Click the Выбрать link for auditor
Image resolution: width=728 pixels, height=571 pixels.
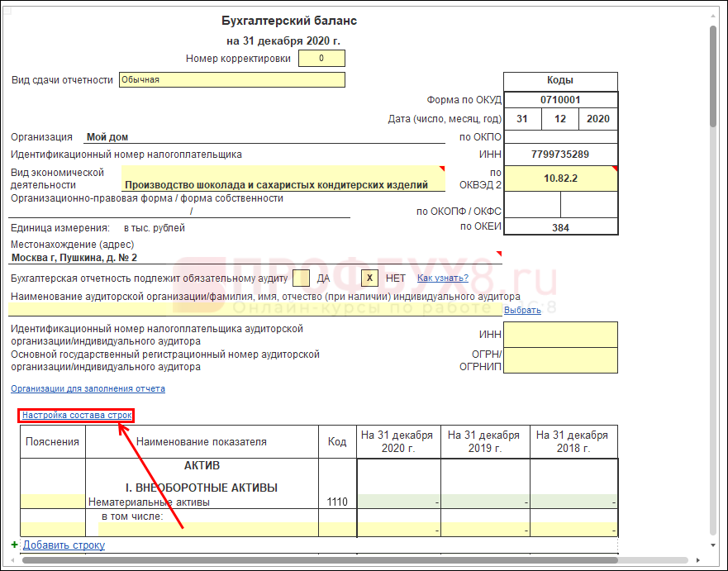click(522, 310)
